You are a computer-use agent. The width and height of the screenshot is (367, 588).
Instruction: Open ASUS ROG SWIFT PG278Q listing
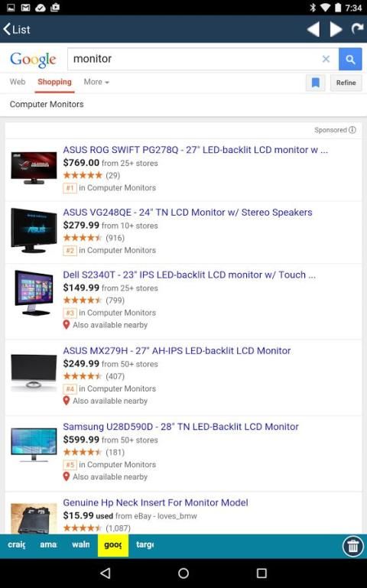(x=195, y=150)
